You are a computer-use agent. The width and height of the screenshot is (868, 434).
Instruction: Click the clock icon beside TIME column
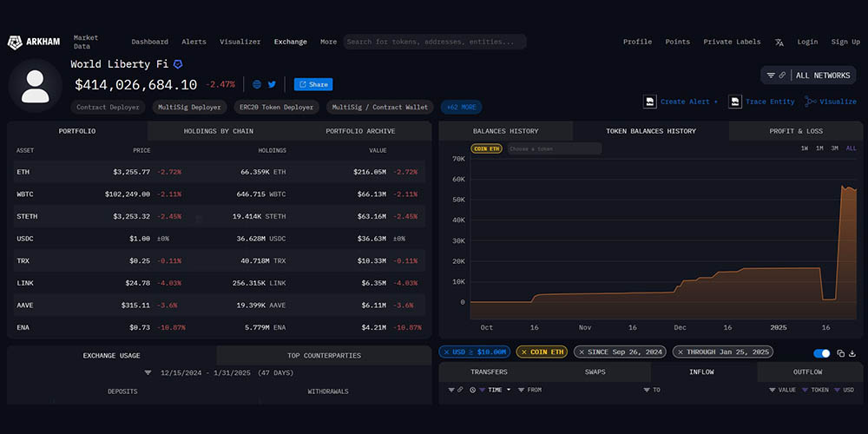pos(473,390)
